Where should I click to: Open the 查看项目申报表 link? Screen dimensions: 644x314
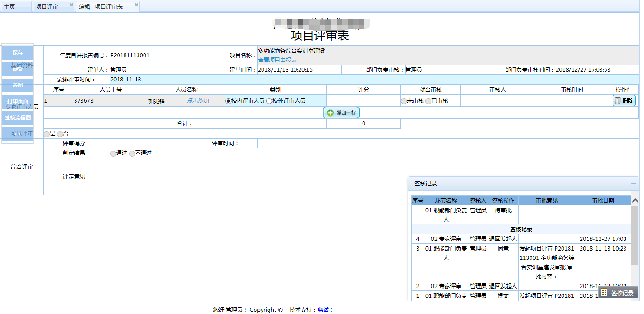click(277, 60)
